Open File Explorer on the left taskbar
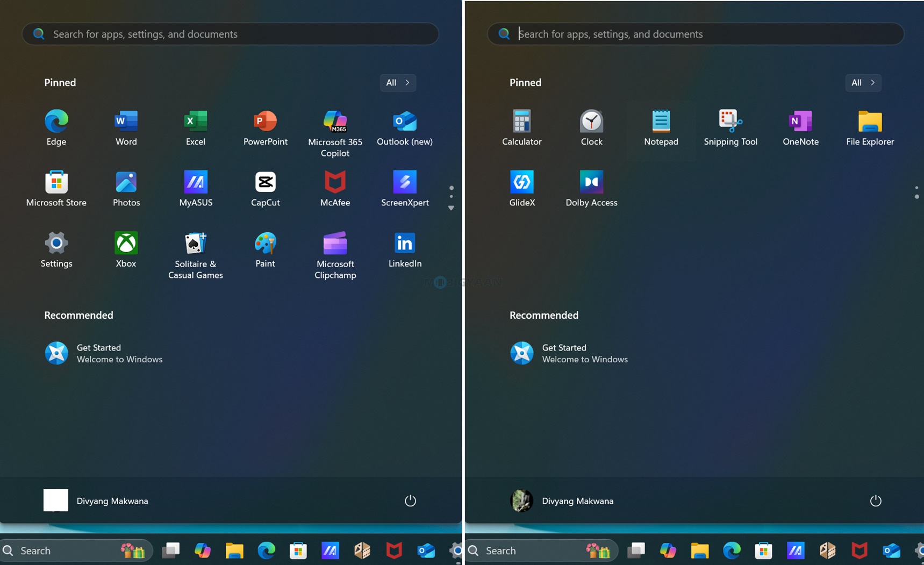 pyautogui.click(x=234, y=550)
